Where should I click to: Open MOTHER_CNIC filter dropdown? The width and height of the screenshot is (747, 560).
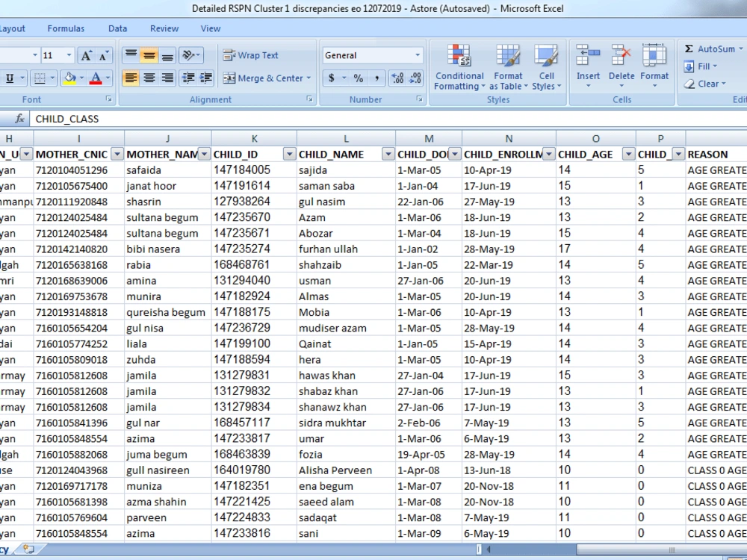(117, 154)
